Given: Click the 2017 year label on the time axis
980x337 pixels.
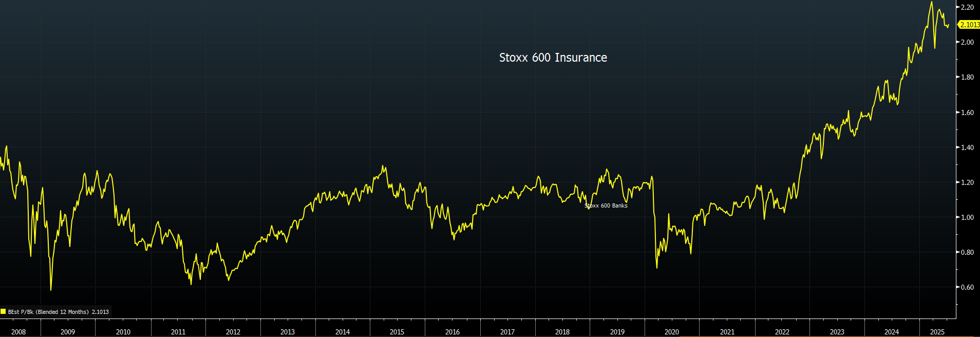Looking at the screenshot, I should [507, 332].
